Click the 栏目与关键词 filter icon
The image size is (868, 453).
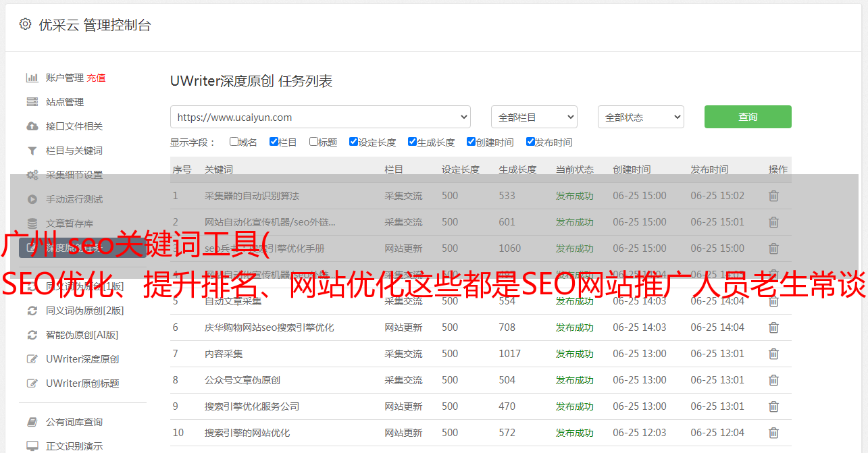(32, 151)
